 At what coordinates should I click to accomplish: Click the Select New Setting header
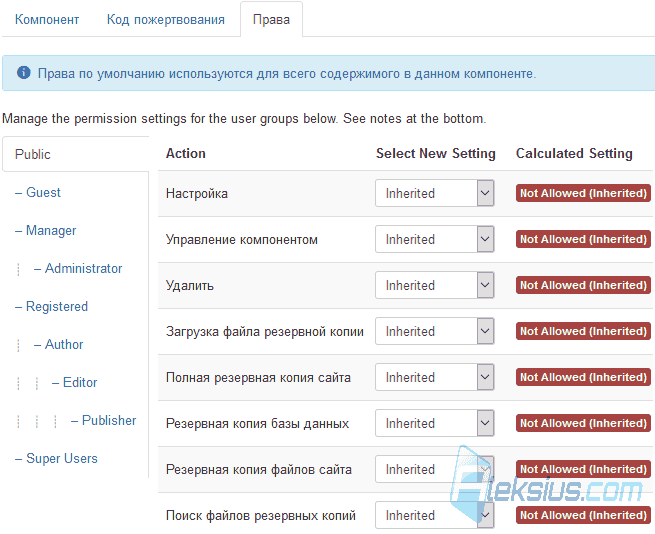436,153
